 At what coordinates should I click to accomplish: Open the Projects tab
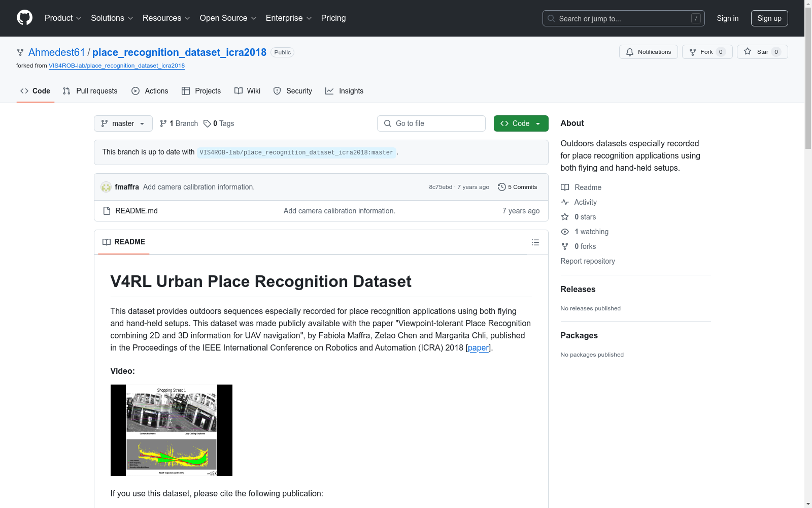tap(201, 91)
